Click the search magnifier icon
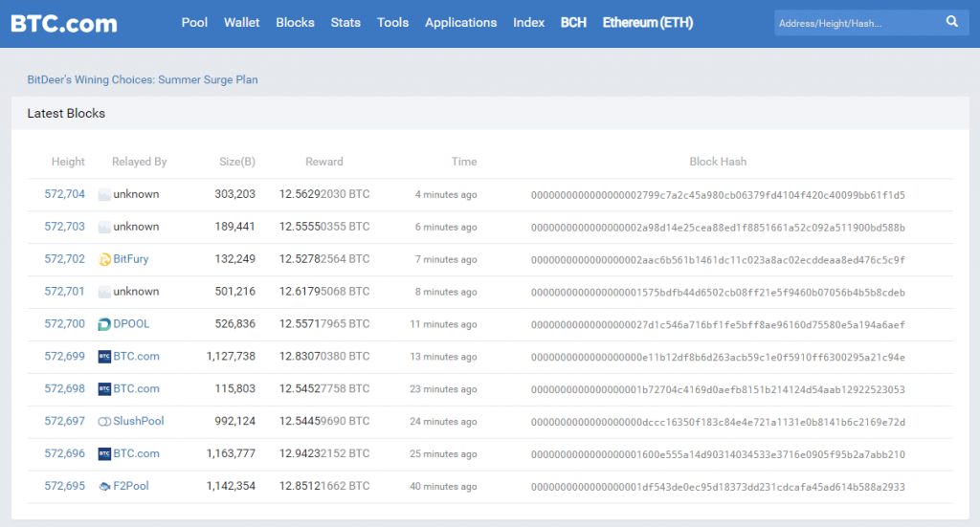Image resolution: width=980 pixels, height=527 pixels. pos(952,22)
